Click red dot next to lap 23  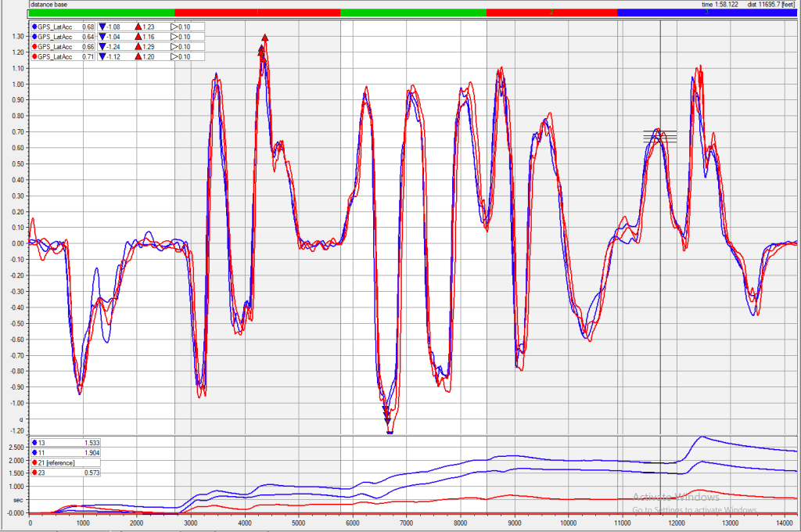pos(35,473)
